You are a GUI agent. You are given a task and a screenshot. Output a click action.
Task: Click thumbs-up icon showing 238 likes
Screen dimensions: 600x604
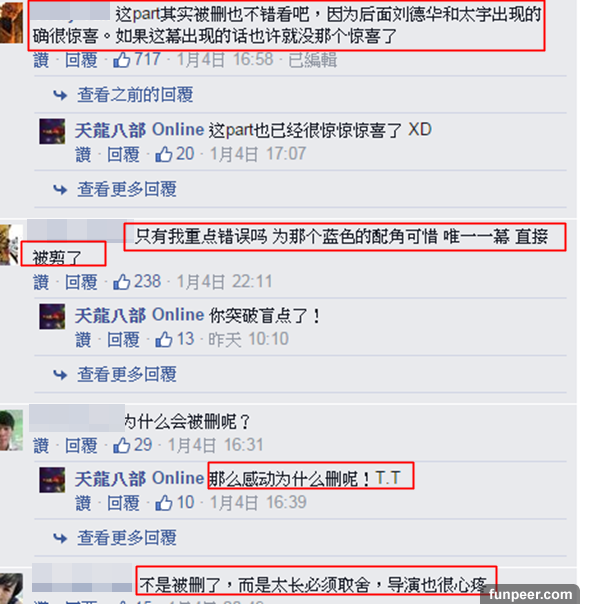[x=122, y=282]
